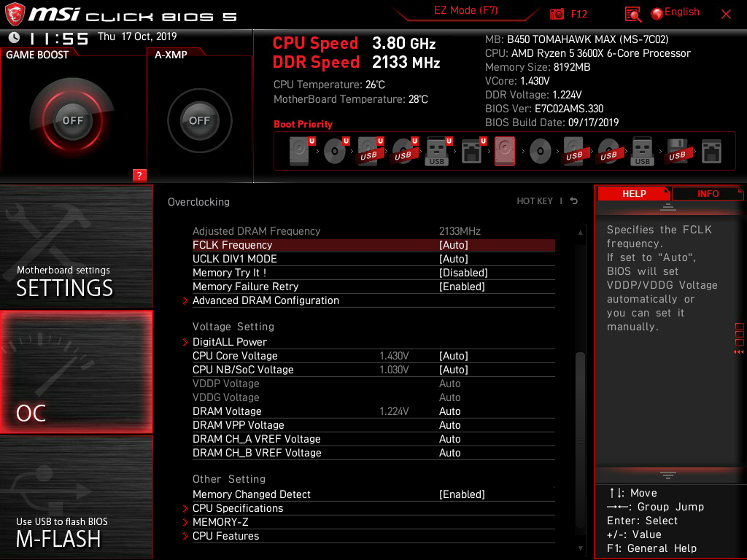Open the OC overclocking section
The image size is (747, 560).
point(76,373)
